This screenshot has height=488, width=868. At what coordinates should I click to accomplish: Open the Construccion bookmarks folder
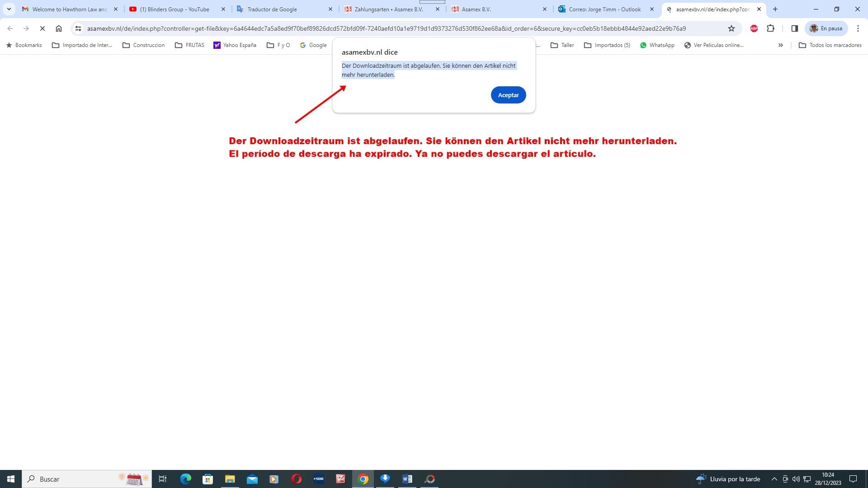pyautogui.click(x=143, y=45)
